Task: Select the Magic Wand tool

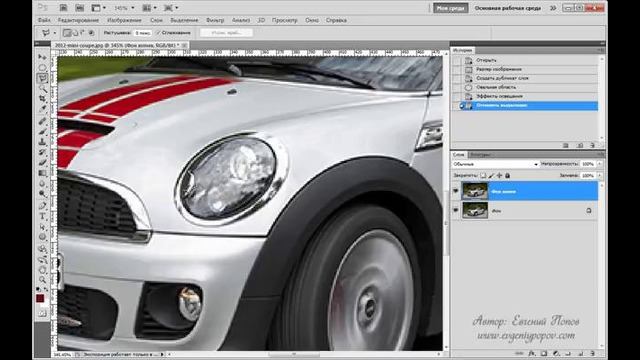Action: pos(42,88)
